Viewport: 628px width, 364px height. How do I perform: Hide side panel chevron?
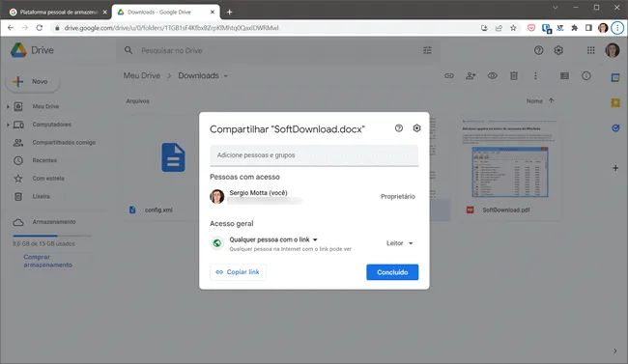click(x=615, y=350)
